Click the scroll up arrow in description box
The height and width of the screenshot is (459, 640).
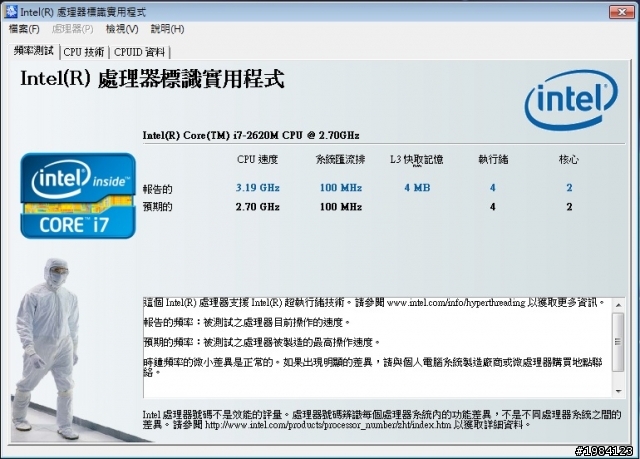[x=618, y=305]
